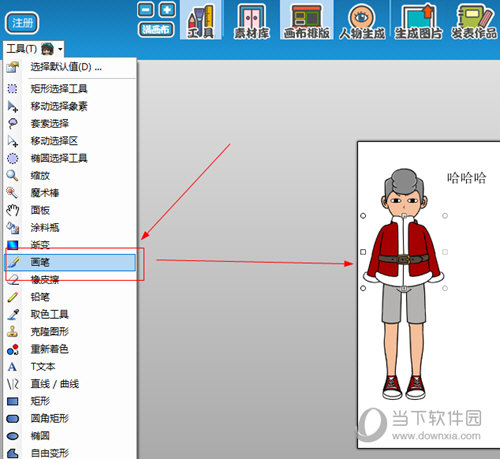Expand the 工具(T) dropdown arrow
Viewport: 500px width, 459px height.
[x=60, y=49]
